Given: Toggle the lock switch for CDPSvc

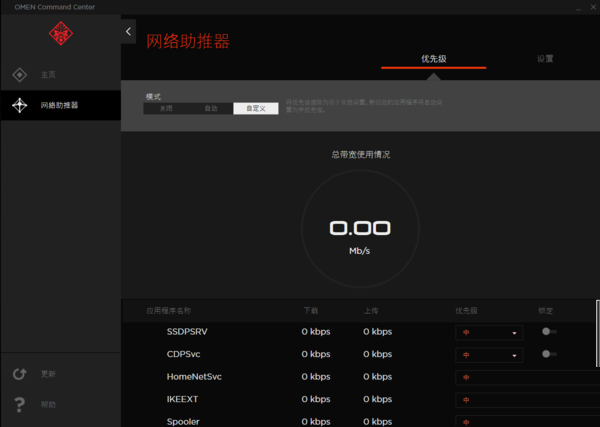Looking at the screenshot, I should [x=549, y=354].
